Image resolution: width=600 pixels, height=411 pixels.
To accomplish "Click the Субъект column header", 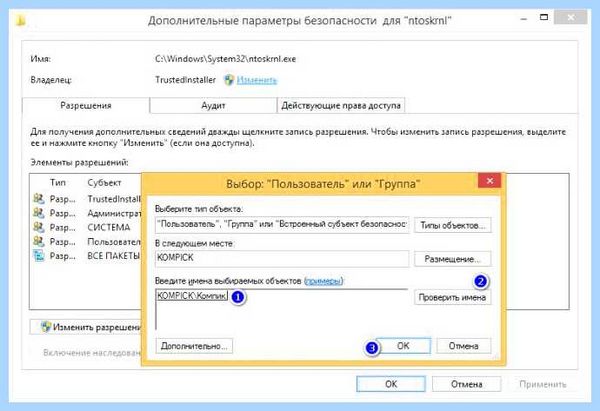I will click(x=104, y=183).
